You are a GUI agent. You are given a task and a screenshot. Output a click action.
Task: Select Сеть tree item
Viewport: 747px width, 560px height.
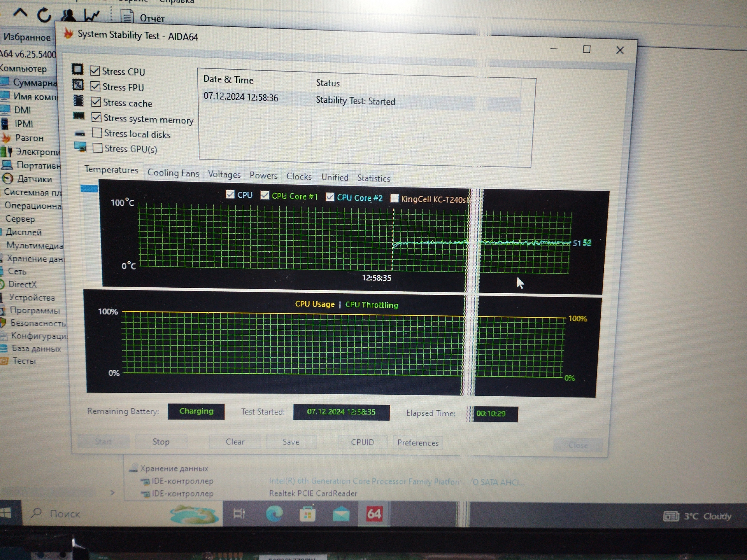[17, 271]
